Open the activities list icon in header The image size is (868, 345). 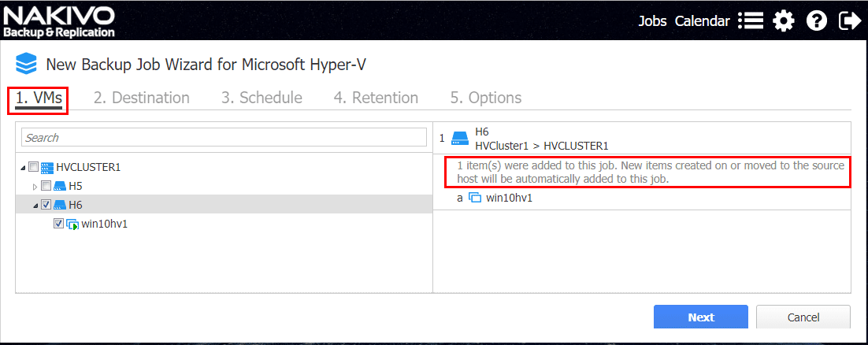click(751, 21)
